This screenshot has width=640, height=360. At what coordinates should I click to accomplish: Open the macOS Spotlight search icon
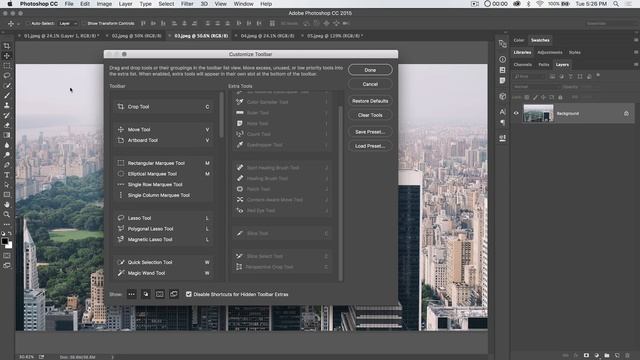tap(616, 4)
